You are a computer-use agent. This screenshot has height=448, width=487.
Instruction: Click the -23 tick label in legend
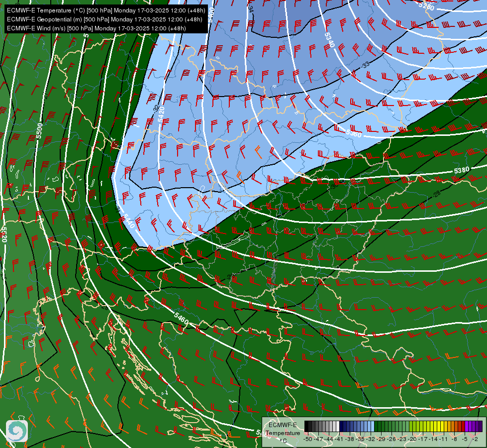click(x=401, y=439)
